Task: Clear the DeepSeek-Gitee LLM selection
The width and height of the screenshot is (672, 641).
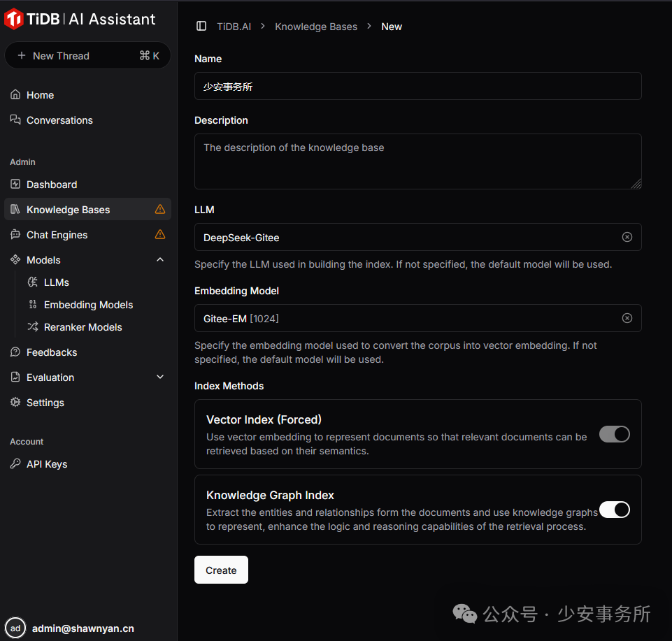Action: [x=627, y=237]
